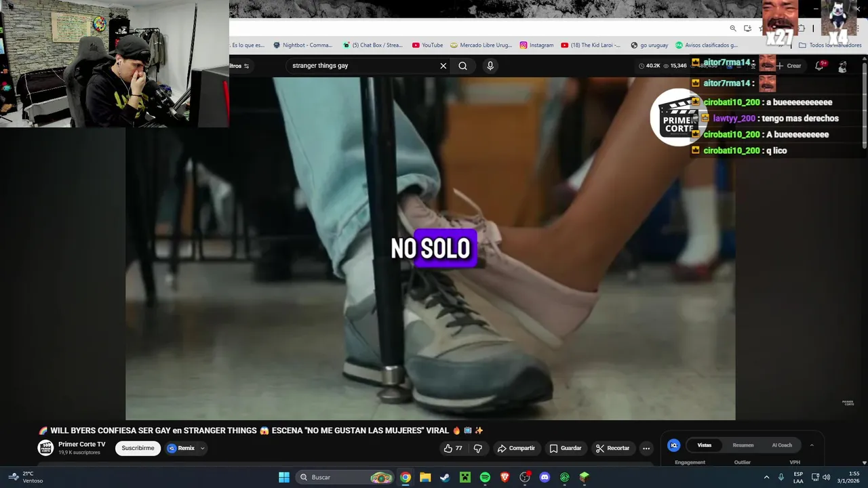The height and width of the screenshot is (488, 868).
Task: Click the Recortar clip button
Action: [x=612, y=448]
